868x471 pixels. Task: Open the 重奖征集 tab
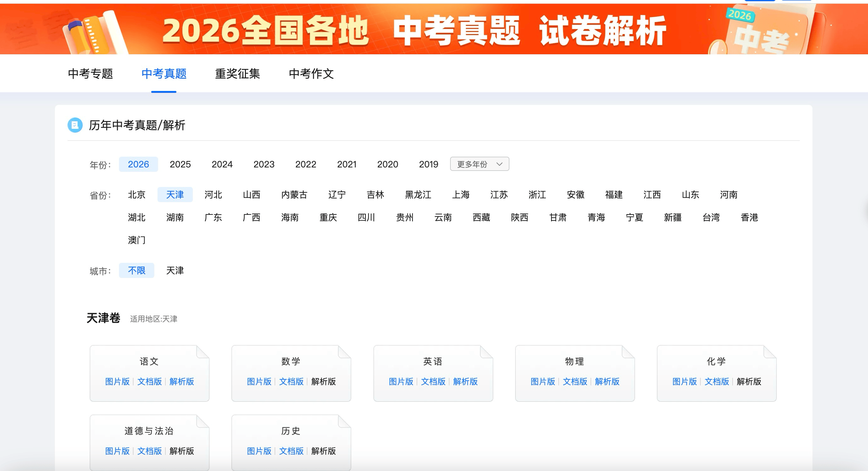click(x=238, y=74)
